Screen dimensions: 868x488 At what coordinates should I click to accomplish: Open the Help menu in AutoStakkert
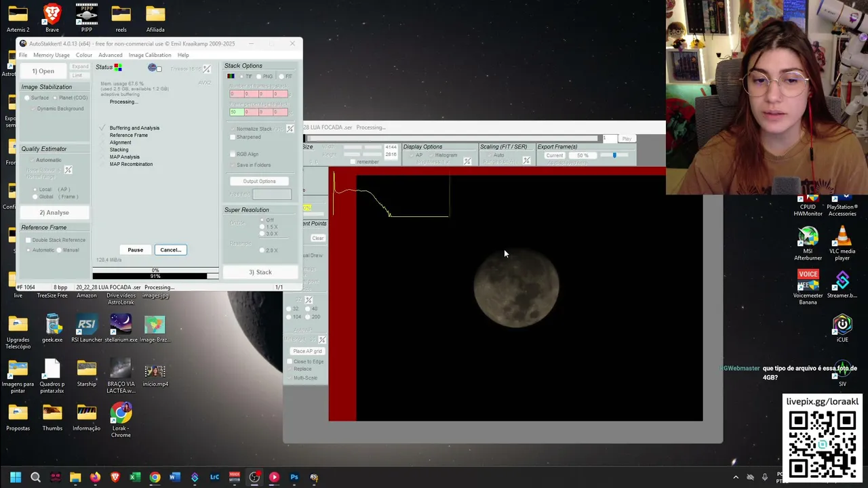point(183,55)
